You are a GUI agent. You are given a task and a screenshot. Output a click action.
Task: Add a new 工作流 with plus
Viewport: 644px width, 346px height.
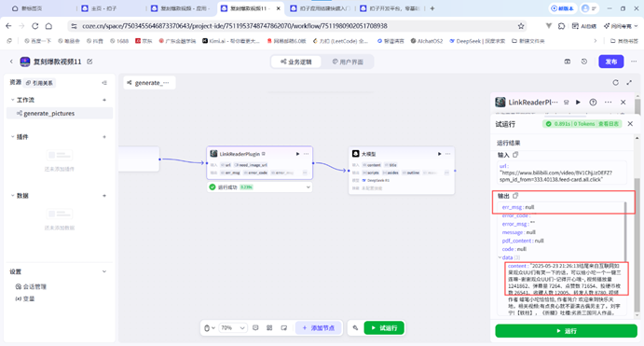pos(104,100)
